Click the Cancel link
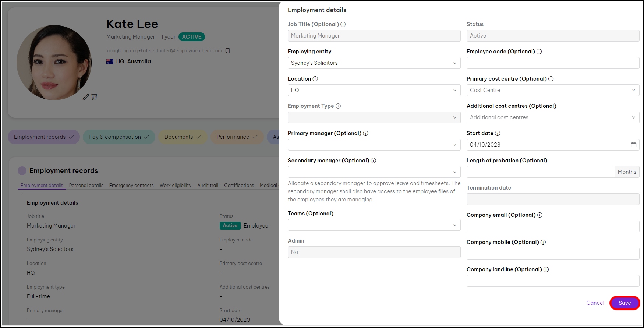 point(595,303)
